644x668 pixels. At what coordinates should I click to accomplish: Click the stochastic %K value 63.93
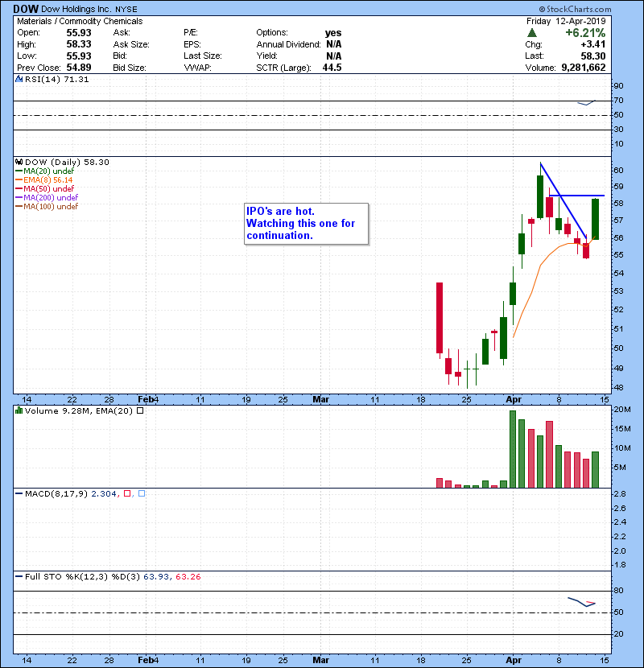click(x=156, y=576)
